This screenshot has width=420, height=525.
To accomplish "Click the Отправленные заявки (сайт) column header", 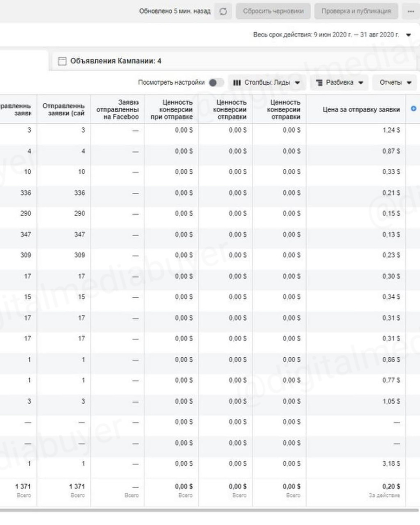I will [64, 109].
